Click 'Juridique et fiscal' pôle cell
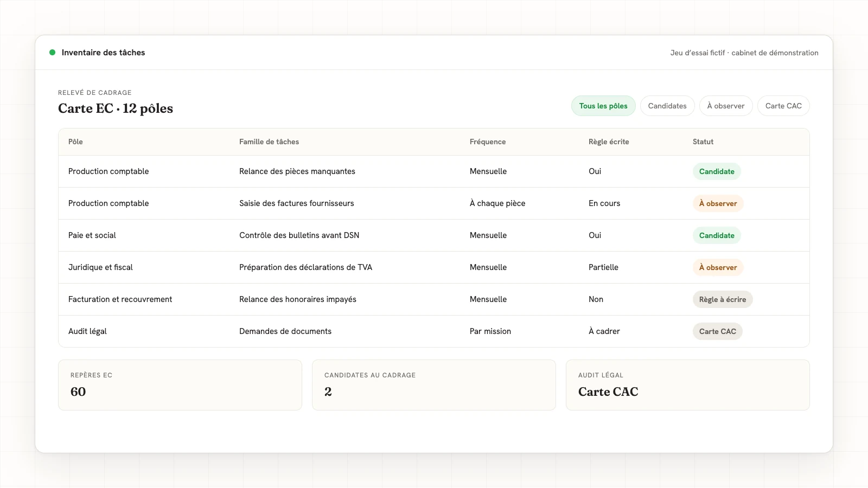 click(x=100, y=267)
